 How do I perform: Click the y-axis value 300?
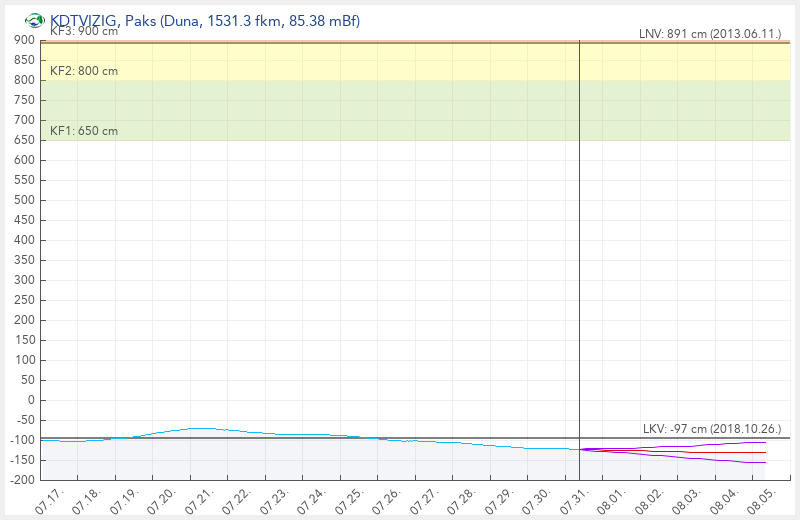click(24, 280)
